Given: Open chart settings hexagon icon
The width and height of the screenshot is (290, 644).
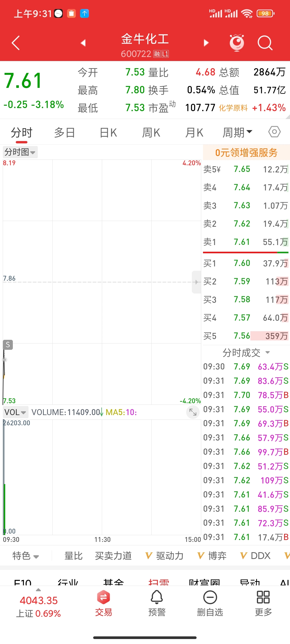Looking at the screenshot, I should [275, 132].
